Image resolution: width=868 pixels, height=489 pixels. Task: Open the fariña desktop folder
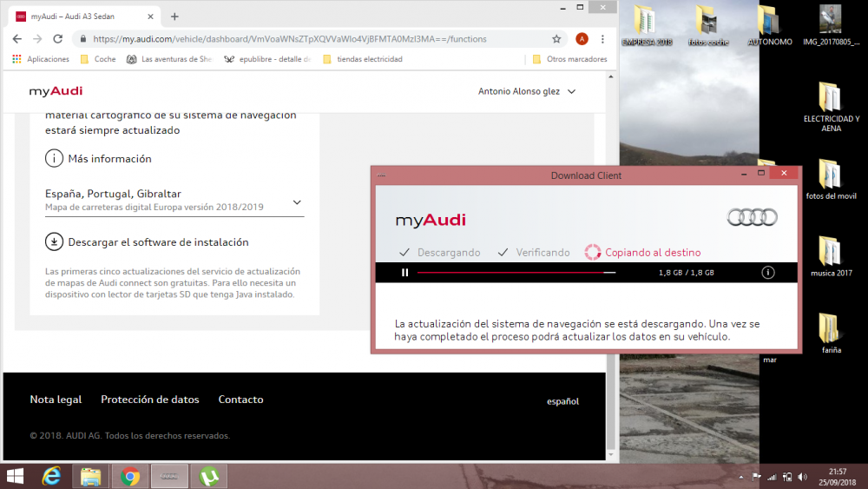coord(831,333)
